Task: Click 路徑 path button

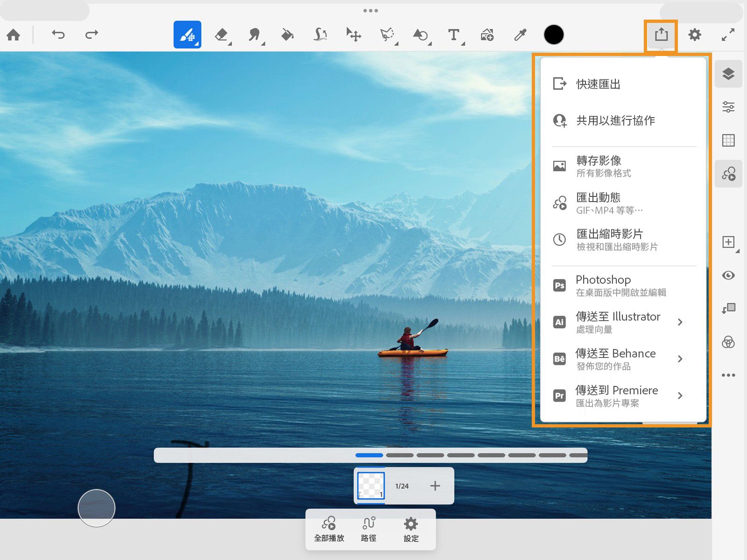Action: pos(369,529)
